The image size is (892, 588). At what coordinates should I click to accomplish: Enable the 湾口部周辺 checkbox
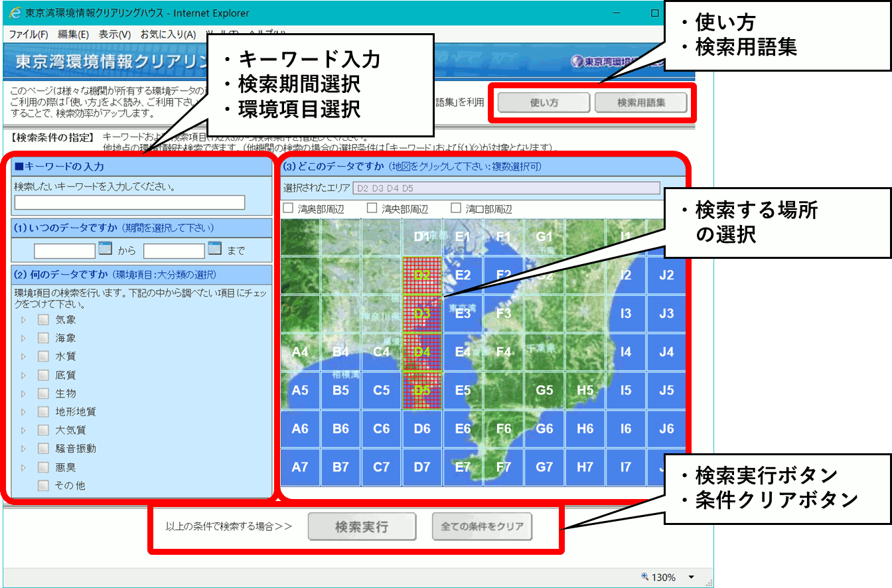coord(456,208)
